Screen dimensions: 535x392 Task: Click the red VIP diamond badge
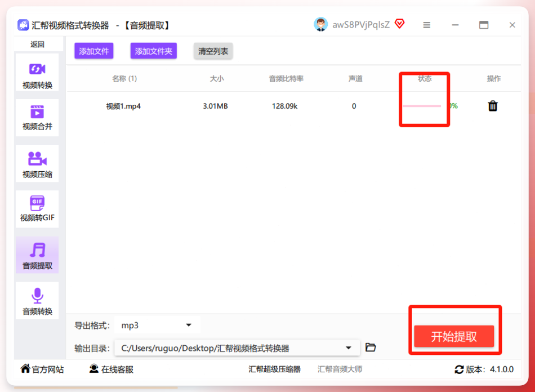pos(399,24)
